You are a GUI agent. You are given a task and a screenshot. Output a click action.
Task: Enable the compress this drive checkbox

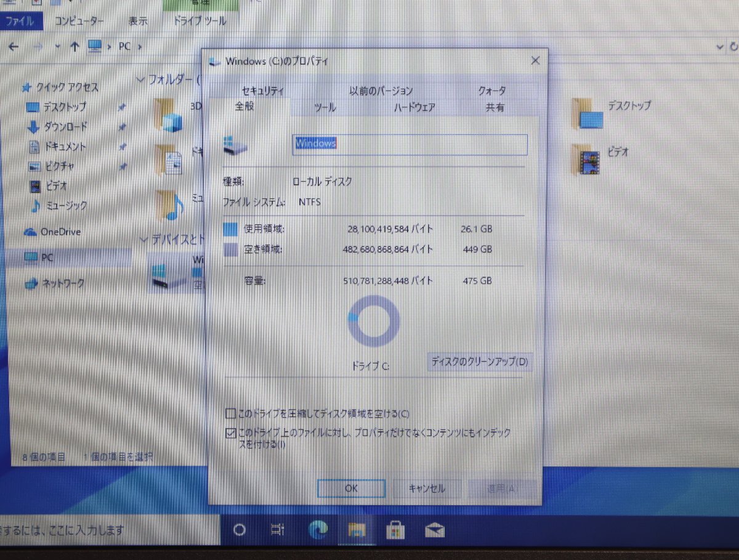click(x=231, y=413)
